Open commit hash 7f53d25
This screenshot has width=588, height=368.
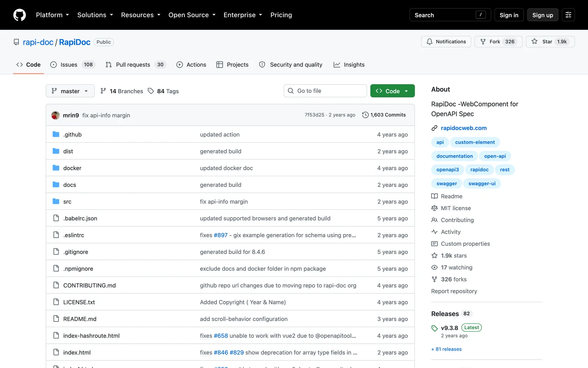pos(315,115)
